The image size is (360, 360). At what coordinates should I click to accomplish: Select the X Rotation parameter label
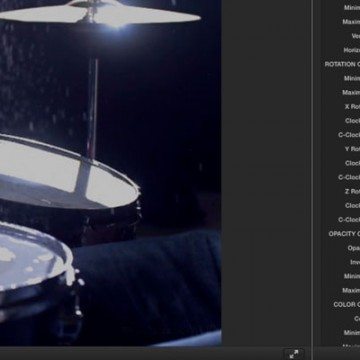tap(352, 107)
